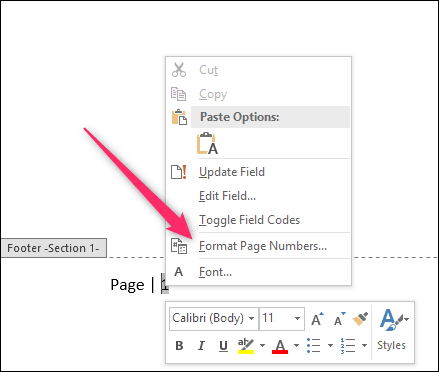Click the selected page number field

(165, 285)
